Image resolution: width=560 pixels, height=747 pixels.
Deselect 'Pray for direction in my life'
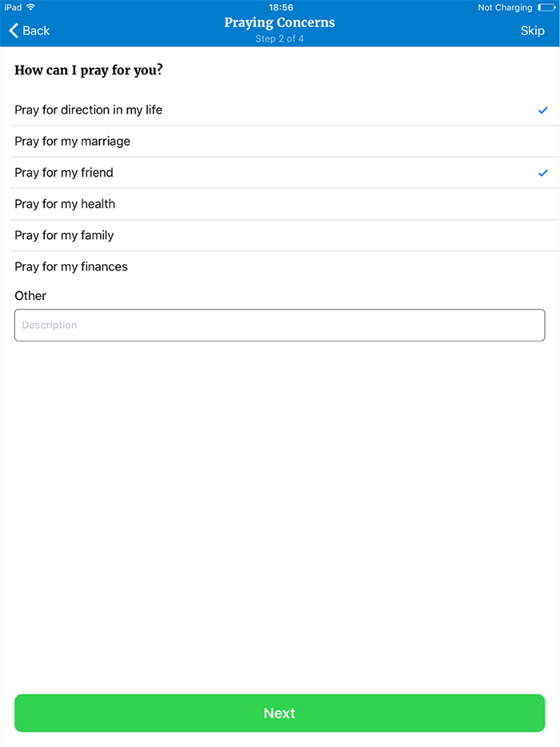88,110
